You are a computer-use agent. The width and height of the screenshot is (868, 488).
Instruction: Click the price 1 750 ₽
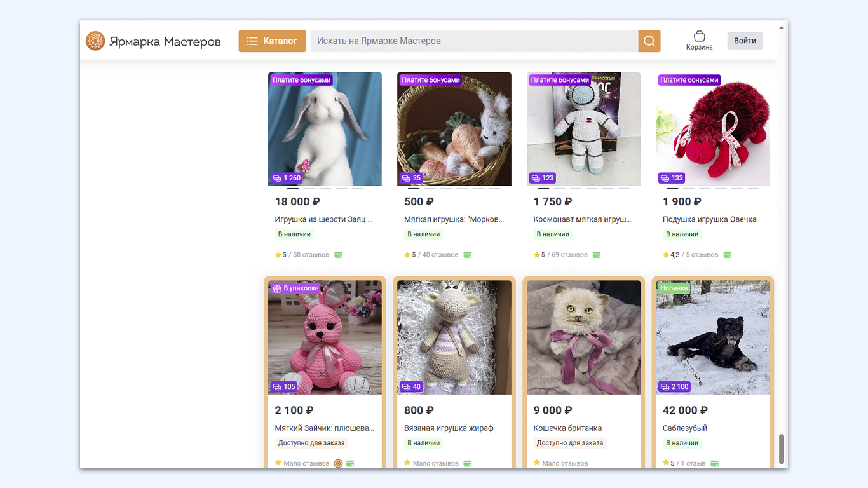(x=553, y=201)
